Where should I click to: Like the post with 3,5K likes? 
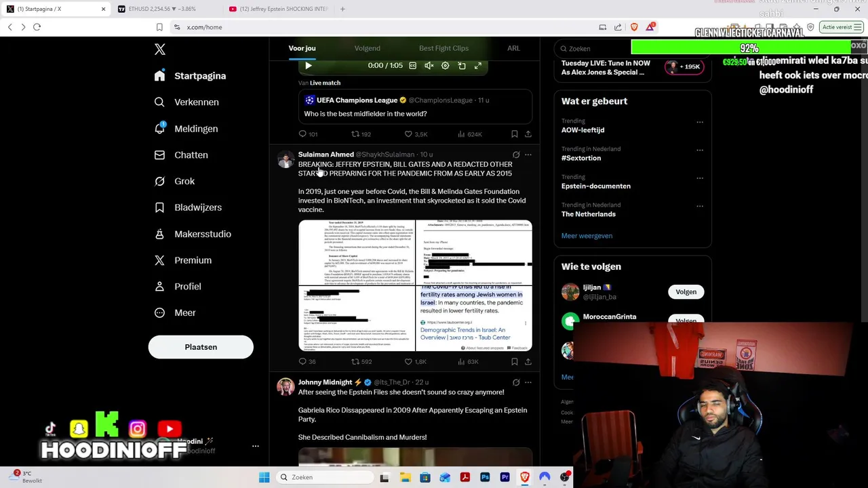(416, 134)
